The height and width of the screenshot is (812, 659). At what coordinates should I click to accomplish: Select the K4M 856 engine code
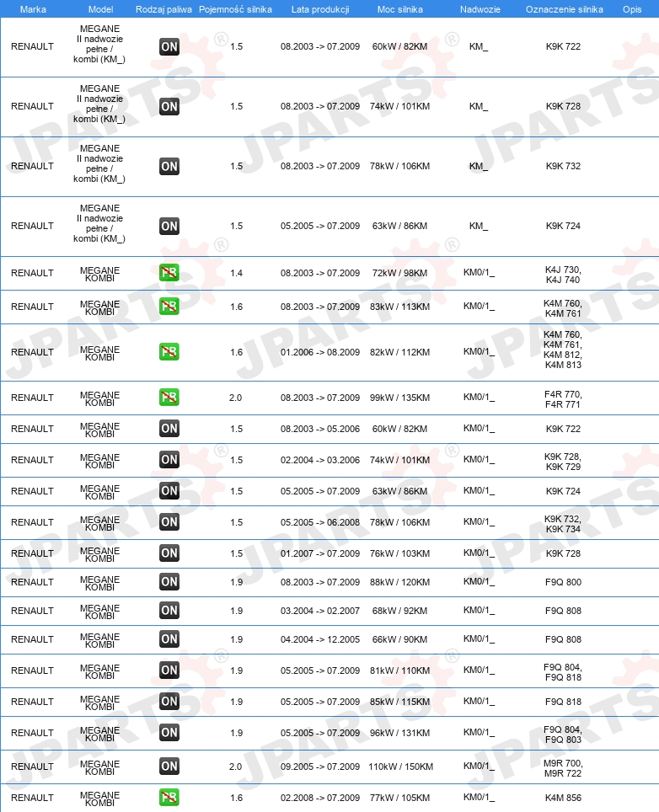pyautogui.click(x=563, y=798)
